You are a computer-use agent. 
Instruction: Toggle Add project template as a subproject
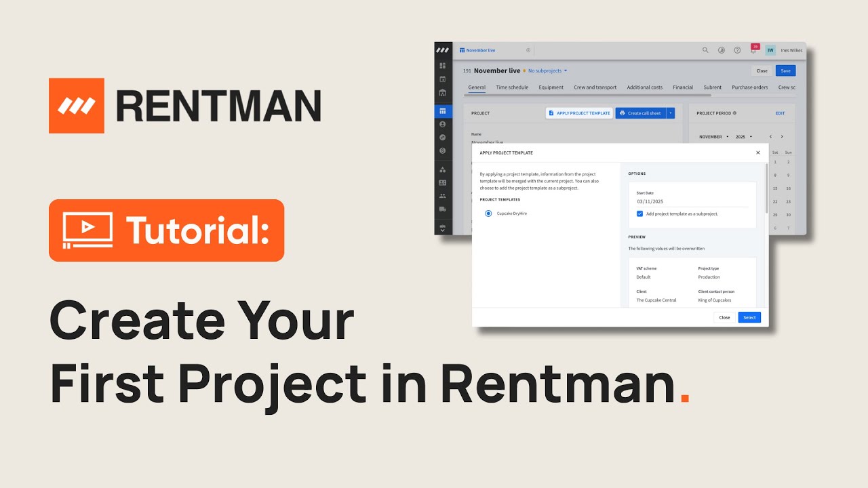639,213
